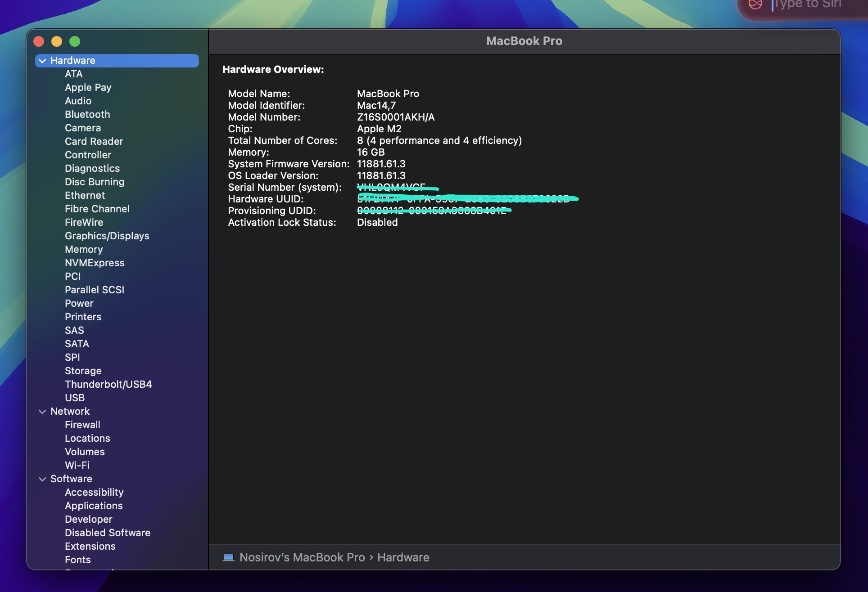Open Disc Burning information
The image size is (868, 592).
(95, 182)
